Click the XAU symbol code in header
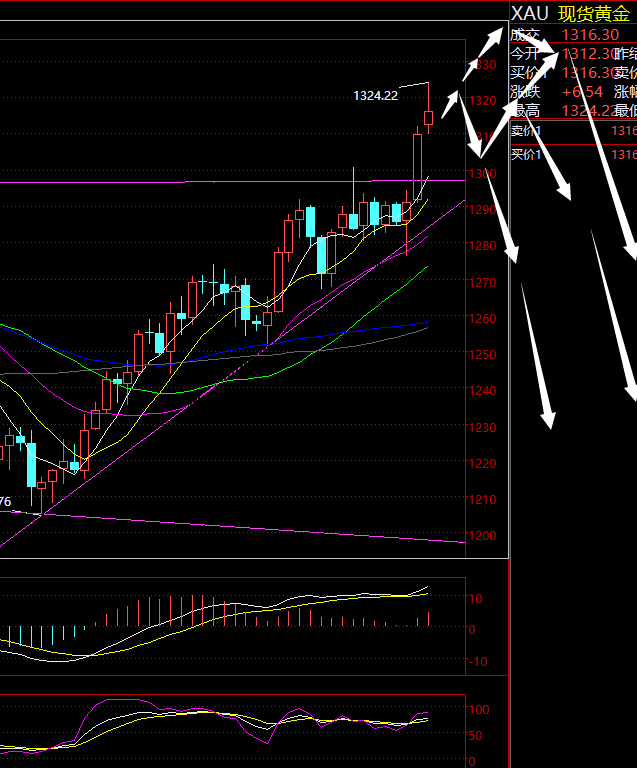Screen dimensions: 637x768 coord(529,14)
